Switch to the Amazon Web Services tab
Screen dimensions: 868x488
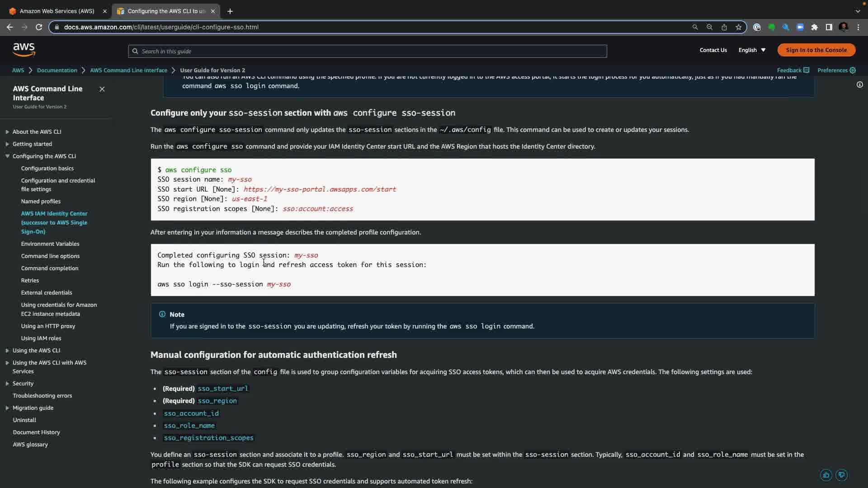click(57, 11)
